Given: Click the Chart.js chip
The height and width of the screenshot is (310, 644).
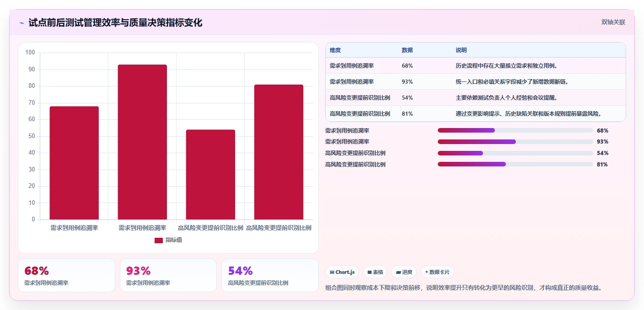Looking at the screenshot, I should pos(342,272).
